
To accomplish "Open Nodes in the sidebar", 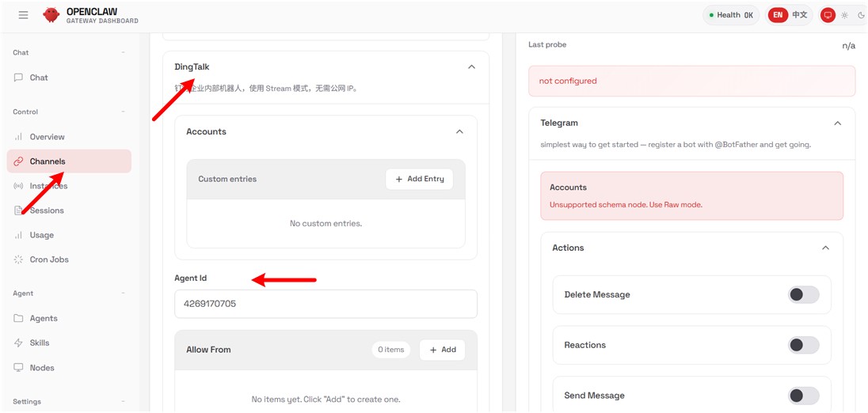I will [x=42, y=368].
